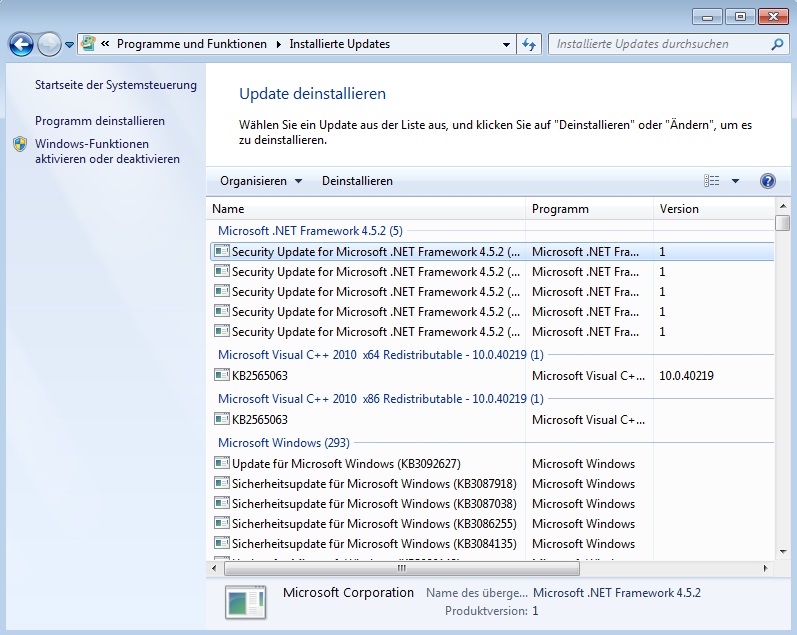Open the Organisieren menu
The width and height of the screenshot is (797, 635).
(261, 181)
